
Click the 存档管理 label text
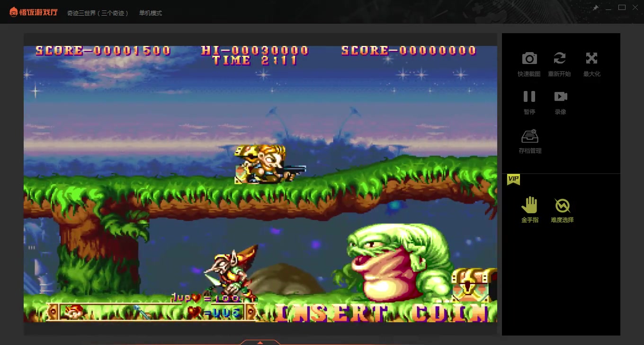pos(530,151)
